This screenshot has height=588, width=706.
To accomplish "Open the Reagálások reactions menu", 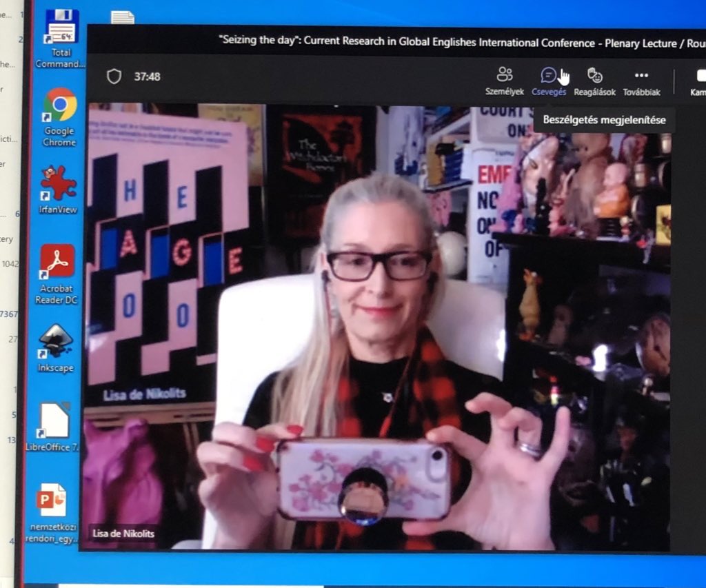I will coord(594,80).
